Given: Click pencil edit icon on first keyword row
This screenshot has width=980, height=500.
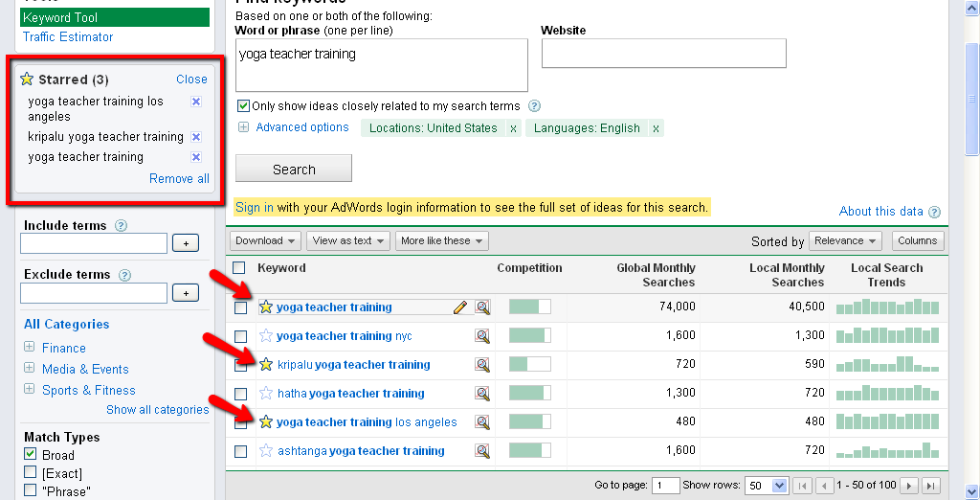Looking at the screenshot, I should coord(460,307).
